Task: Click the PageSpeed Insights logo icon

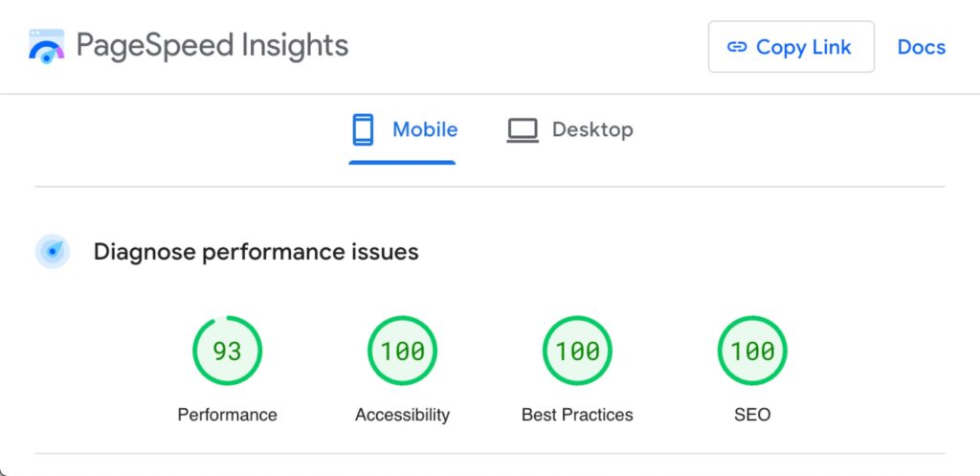Action: pos(46,46)
